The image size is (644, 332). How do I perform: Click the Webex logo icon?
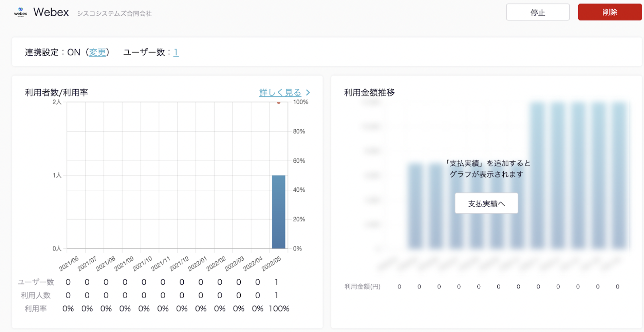pos(20,12)
